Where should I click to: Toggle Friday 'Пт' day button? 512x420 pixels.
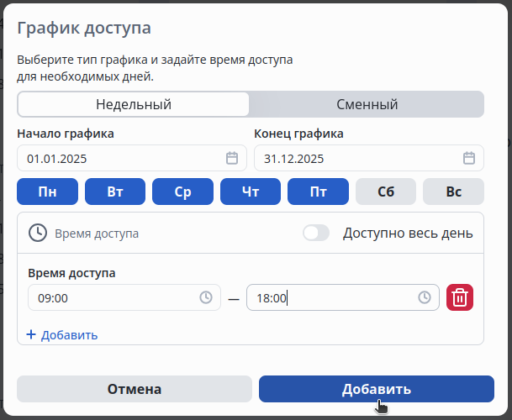pyautogui.click(x=318, y=192)
